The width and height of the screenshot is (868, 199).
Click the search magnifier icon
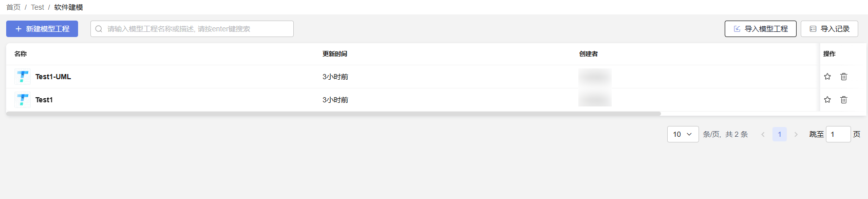99,29
